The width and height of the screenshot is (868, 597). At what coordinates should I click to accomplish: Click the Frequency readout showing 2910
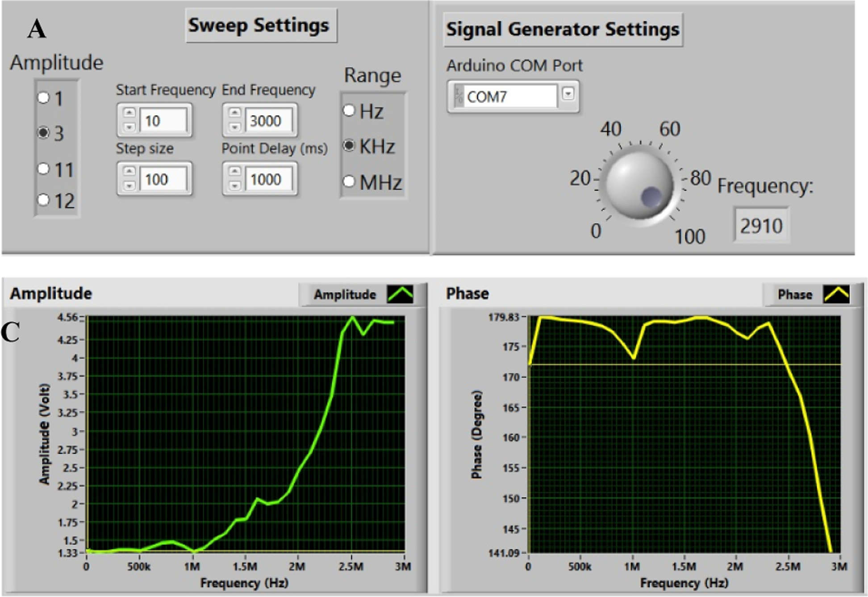(761, 225)
